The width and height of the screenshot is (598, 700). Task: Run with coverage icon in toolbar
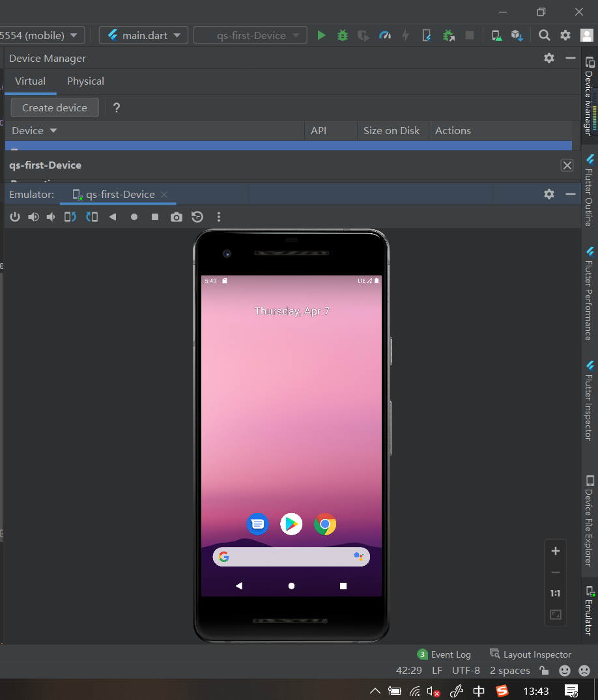coord(363,35)
